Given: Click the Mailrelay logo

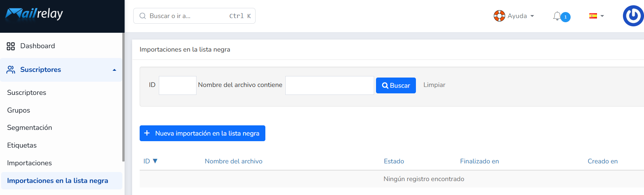Looking at the screenshot, I should coord(34,14).
